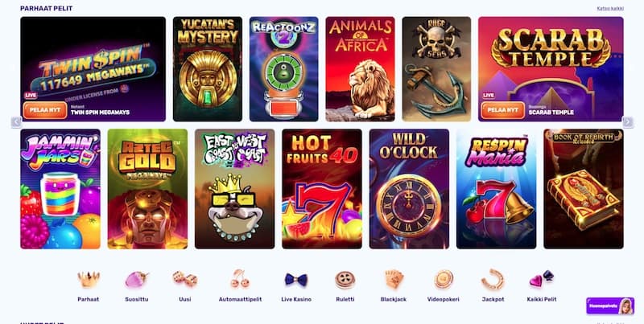Click Pelaa Nyt on Twin Spin Megaways
Viewport: 644px width, 324px height.
[45, 110]
